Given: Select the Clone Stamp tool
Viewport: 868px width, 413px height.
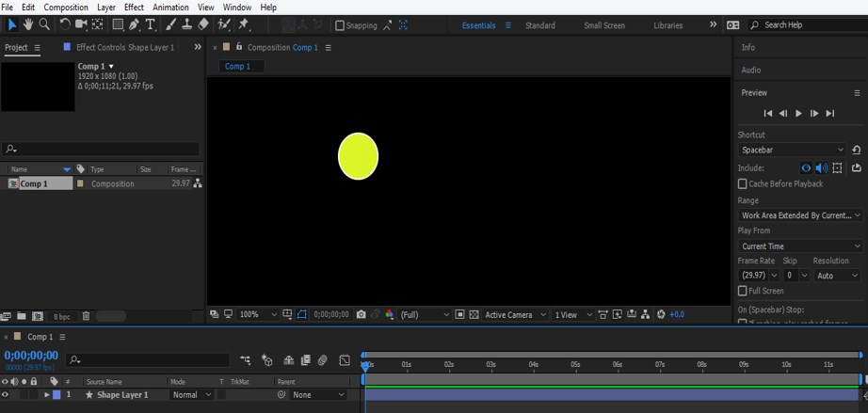Looking at the screenshot, I should click(187, 24).
